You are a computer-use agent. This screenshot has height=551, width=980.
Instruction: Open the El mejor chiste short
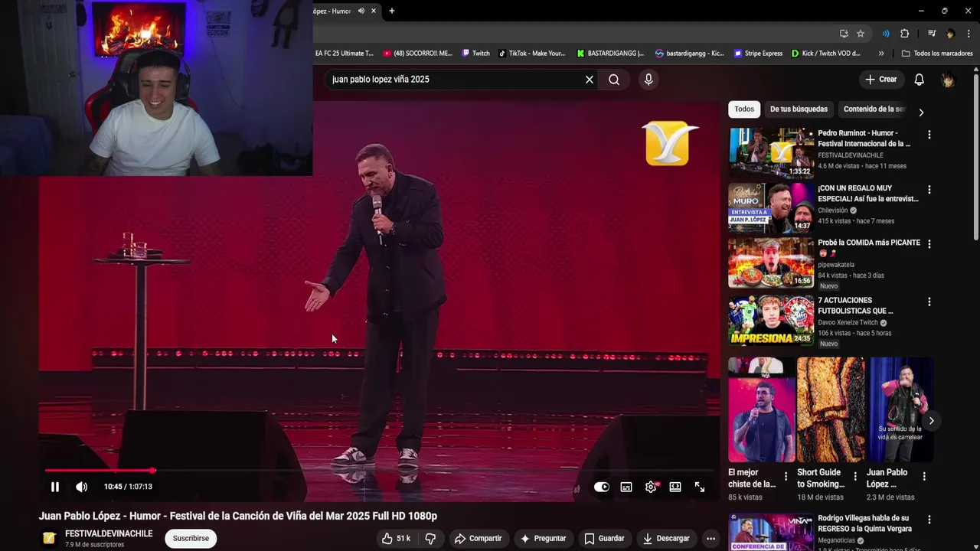pos(762,409)
